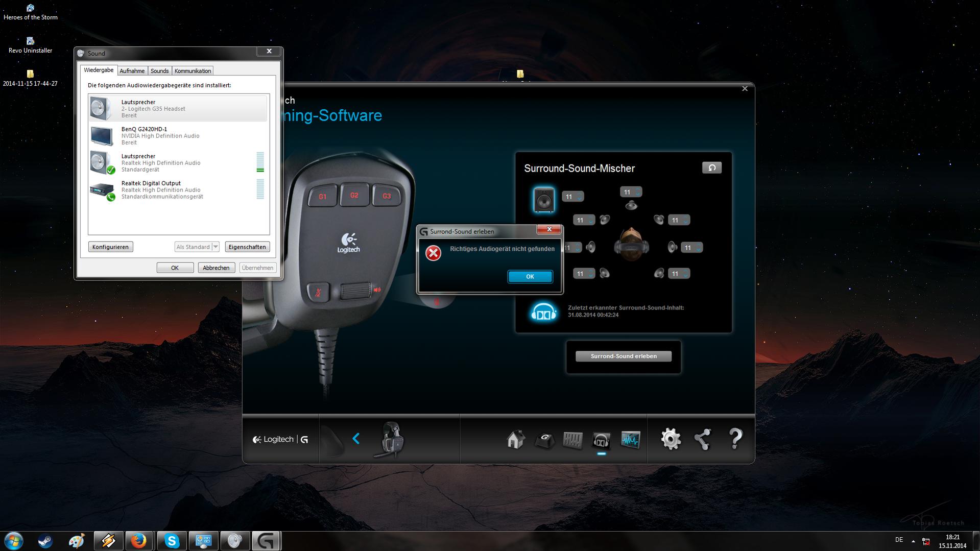Select Lautsprecher Realtek Standardgerät device

pos(178,162)
